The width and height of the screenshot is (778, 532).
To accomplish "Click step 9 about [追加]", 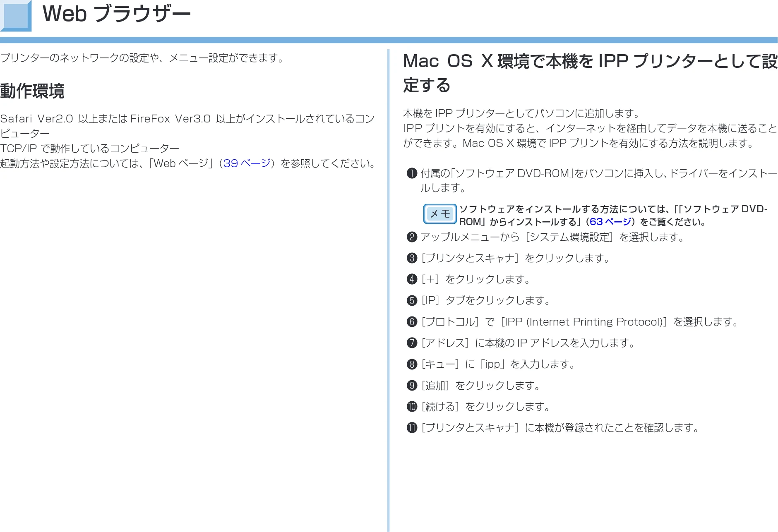I will 473,386.
